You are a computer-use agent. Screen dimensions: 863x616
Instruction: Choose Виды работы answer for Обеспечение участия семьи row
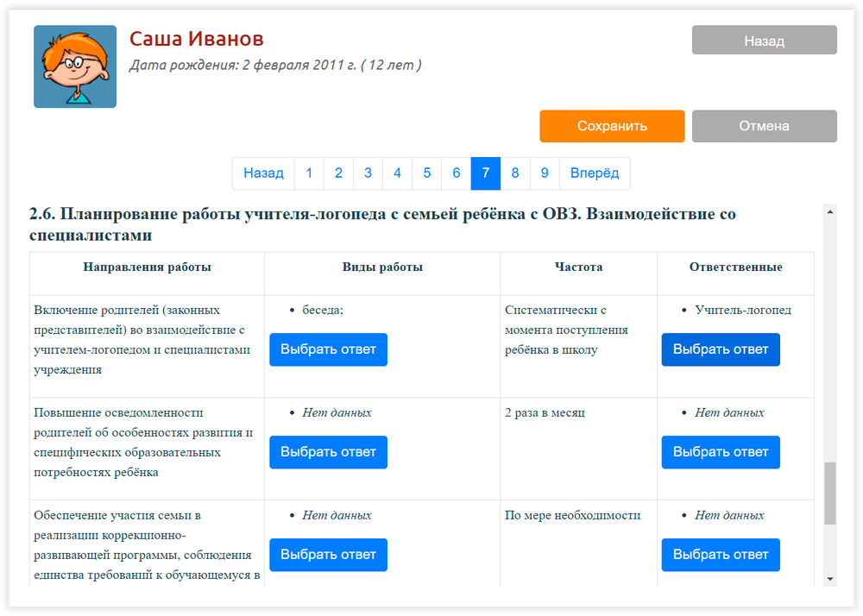point(328,555)
